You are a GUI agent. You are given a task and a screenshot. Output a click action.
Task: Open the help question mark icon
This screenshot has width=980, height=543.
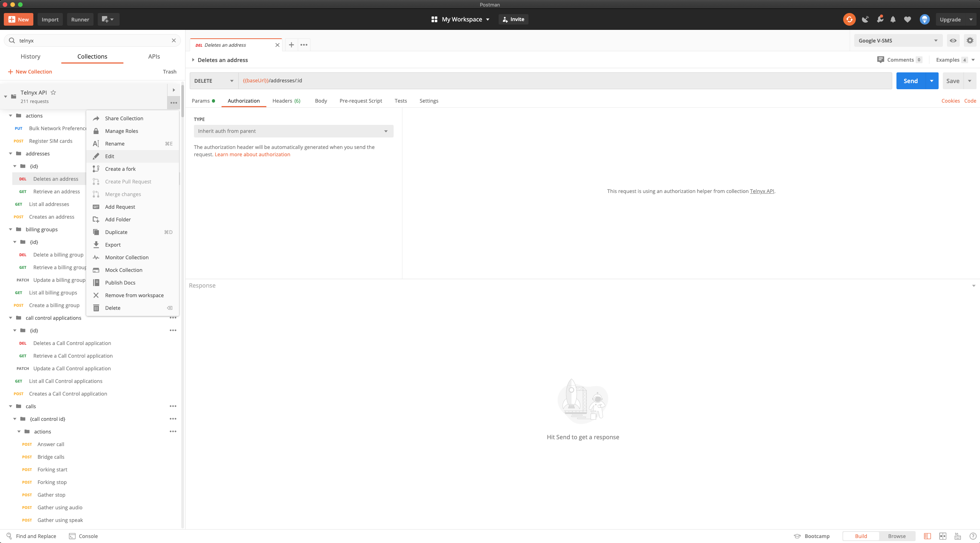coord(973,536)
